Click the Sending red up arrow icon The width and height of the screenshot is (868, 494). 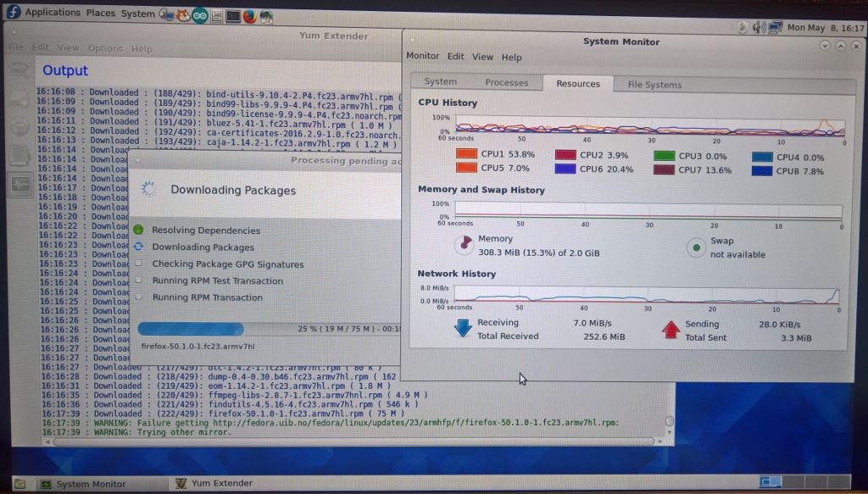671,330
